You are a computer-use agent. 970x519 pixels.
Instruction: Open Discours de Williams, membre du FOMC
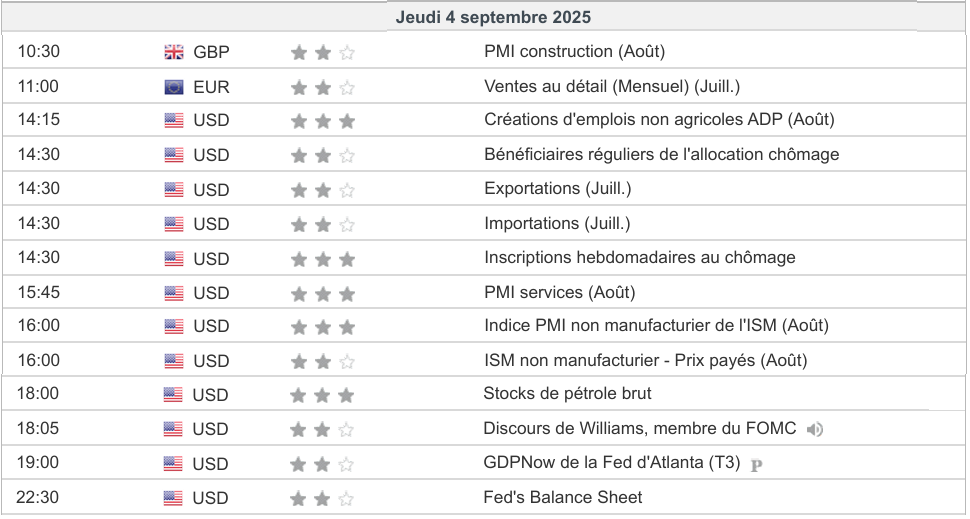[x=639, y=428]
